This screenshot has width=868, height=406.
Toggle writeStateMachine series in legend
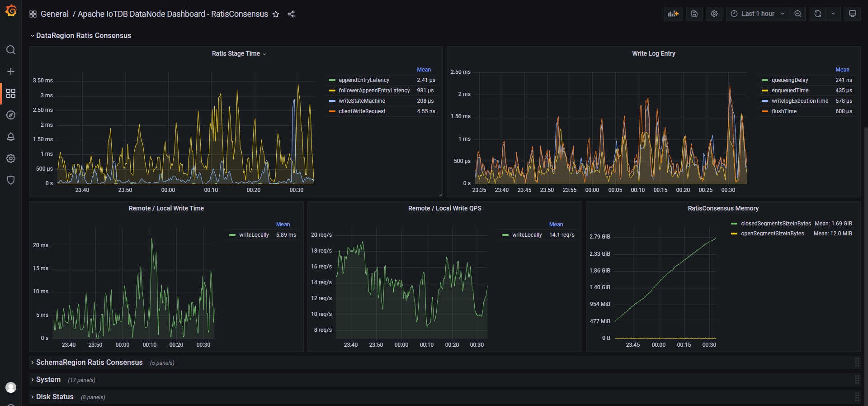(362, 101)
